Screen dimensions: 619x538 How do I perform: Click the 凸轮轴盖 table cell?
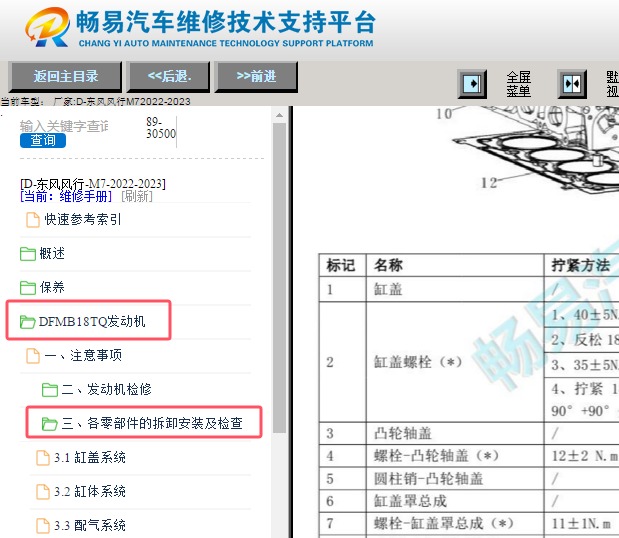click(455, 433)
